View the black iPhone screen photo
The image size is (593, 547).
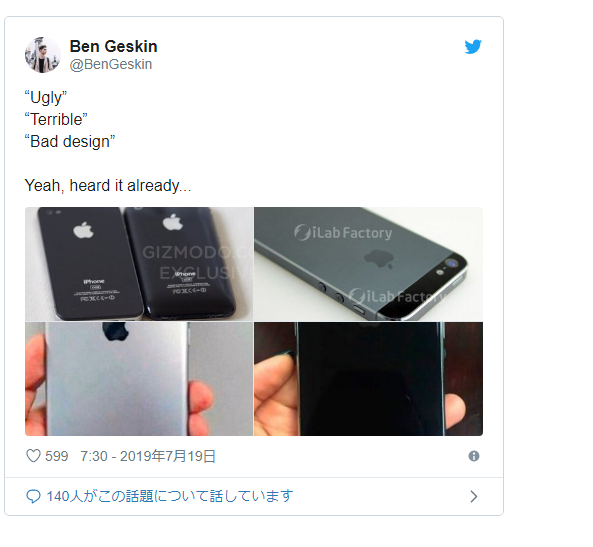pyautogui.click(x=368, y=379)
